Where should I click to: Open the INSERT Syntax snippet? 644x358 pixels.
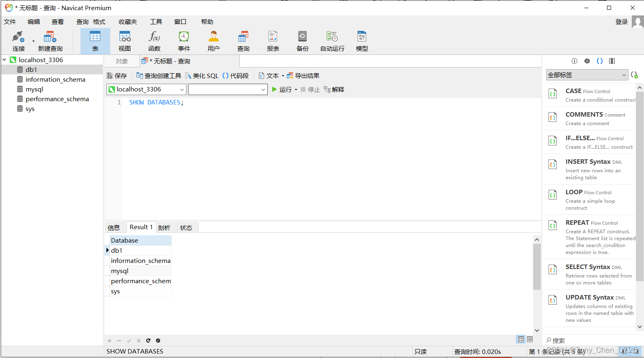(x=590, y=169)
